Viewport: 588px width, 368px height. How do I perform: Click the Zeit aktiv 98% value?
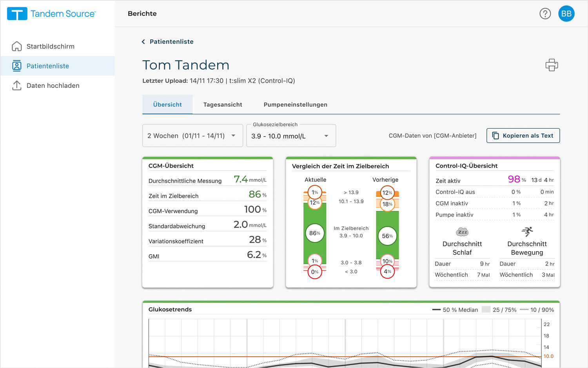[x=517, y=179]
